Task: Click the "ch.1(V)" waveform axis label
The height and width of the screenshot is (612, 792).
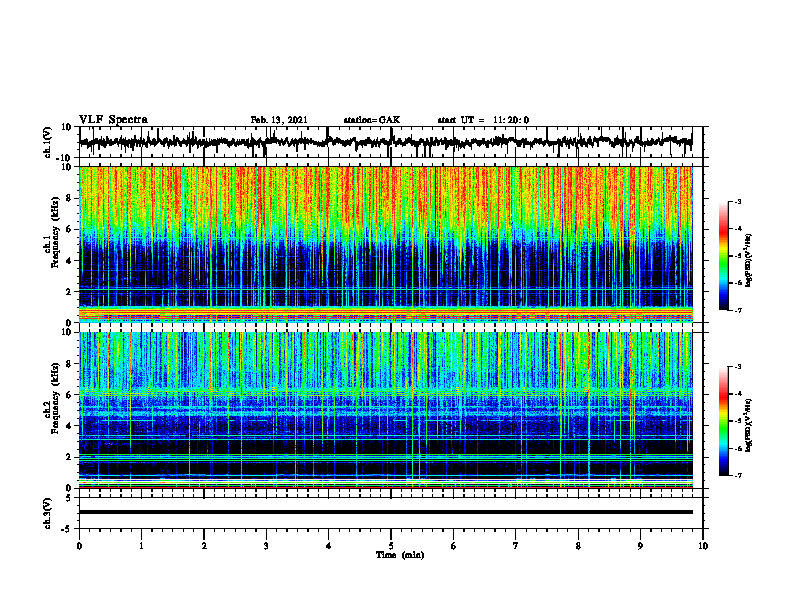Action: pyautogui.click(x=48, y=142)
